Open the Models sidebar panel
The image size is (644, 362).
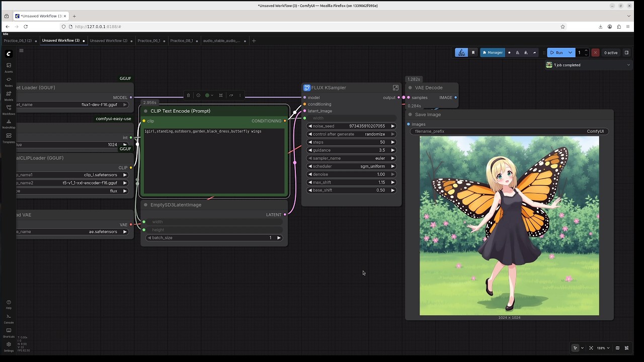coord(9,96)
